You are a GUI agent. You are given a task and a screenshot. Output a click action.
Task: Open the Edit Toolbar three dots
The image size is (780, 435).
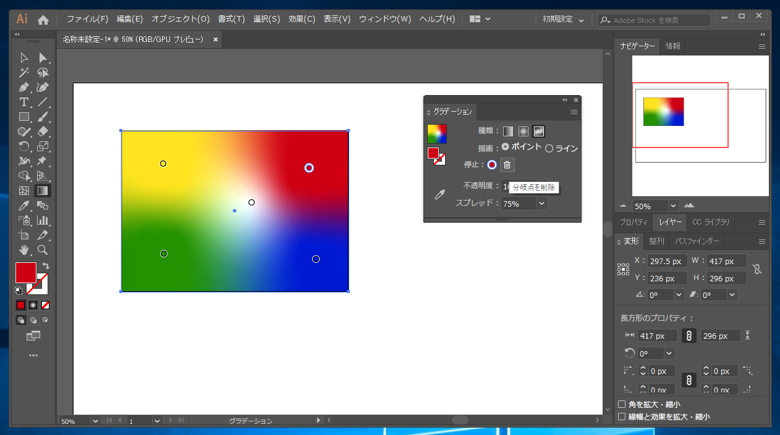(x=33, y=355)
